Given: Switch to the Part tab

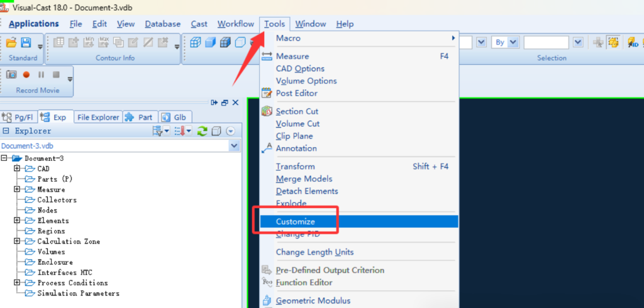Looking at the screenshot, I should point(139,117).
